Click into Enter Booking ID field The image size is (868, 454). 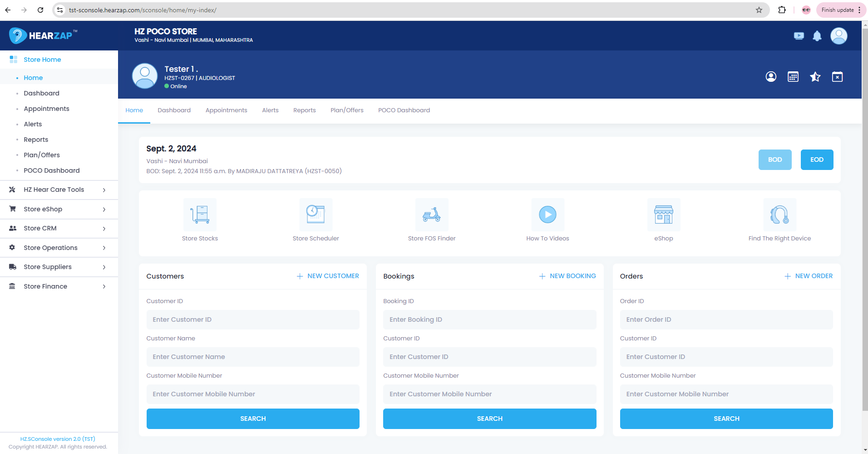click(x=489, y=319)
